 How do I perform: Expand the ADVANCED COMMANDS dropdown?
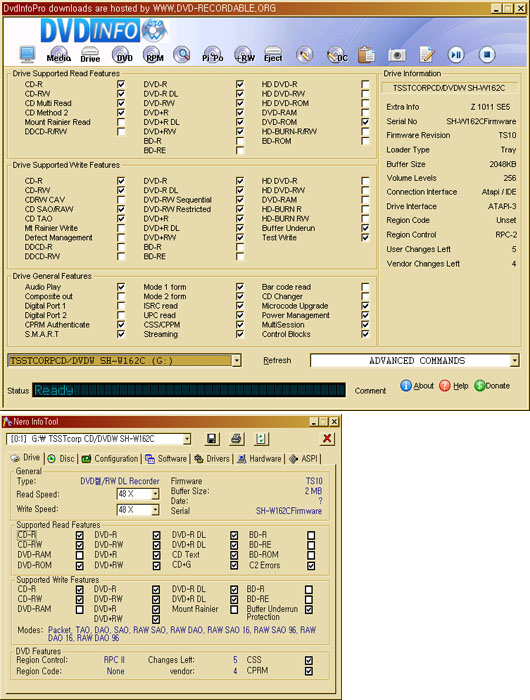click(515, 360)
